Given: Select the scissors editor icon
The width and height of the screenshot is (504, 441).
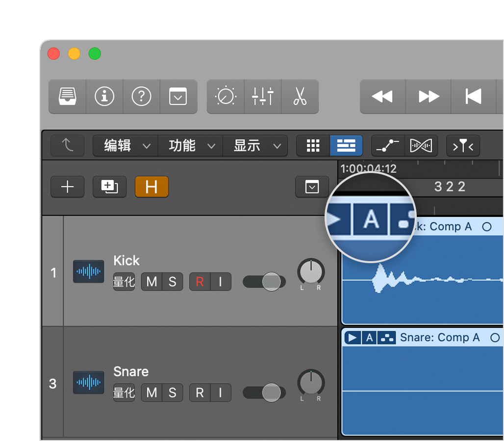Looking at the screenshot, I should coord(300,97).
